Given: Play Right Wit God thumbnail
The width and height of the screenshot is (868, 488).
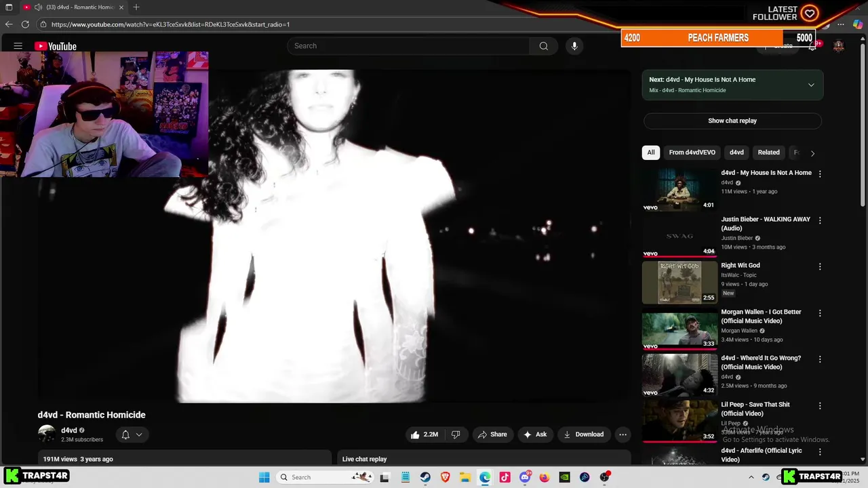Looking at the screenshot, I should [x=679, y=282].
